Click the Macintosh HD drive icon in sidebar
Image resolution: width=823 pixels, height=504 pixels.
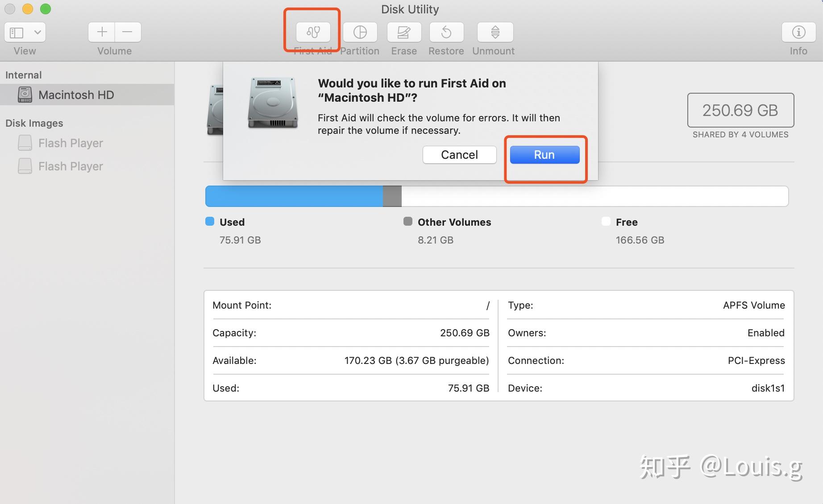click(x=25, y=95)
